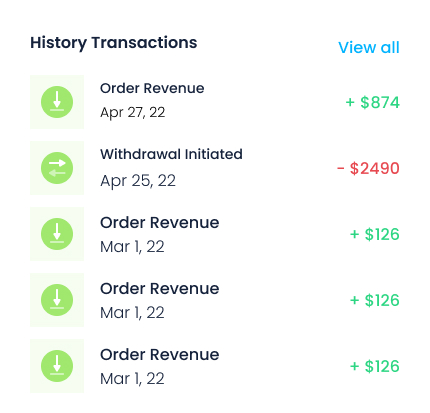Image resolution: width=430 pixels, height=413 pixels.
Task: Click the + $126 amount in last row
Action: 375,366
